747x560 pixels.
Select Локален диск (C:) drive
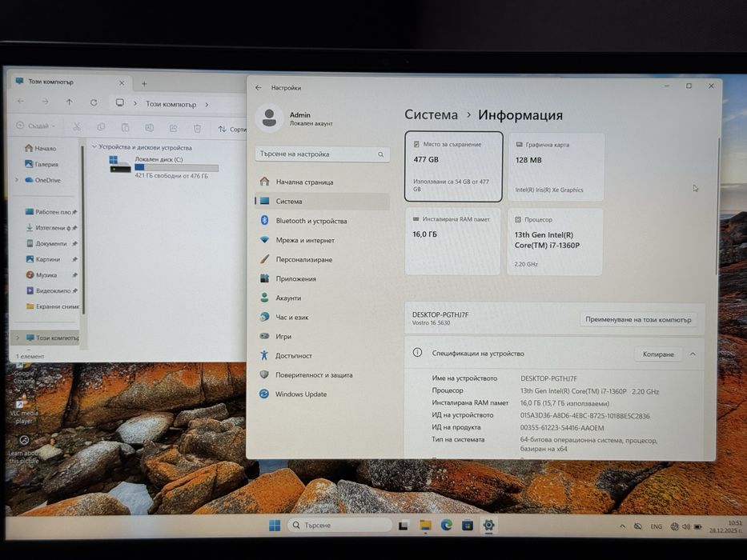click(164, 167)
